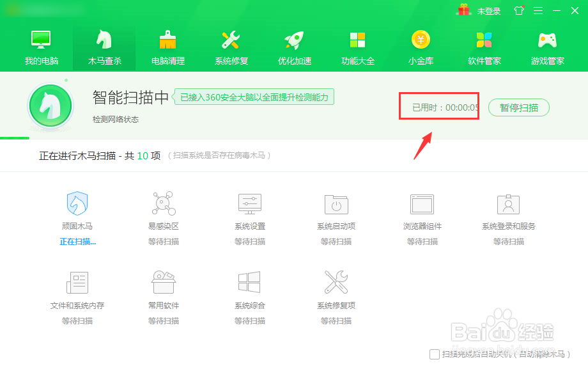The width and height of the screenshot is (588, 371).
Task: Click the 未登录 login link
Action: click(490, 10)
